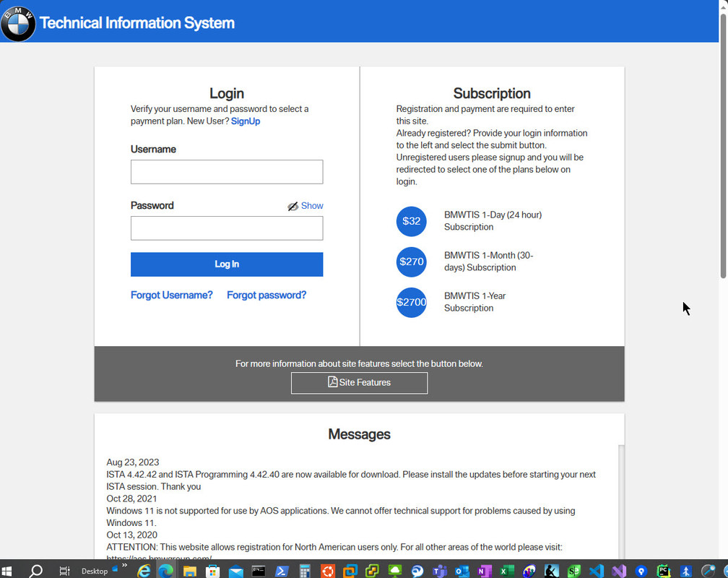Image resolution: width=728 pixels, height=578 pixels.
Task: Click the Forgot Username? link
Action: 171,295
